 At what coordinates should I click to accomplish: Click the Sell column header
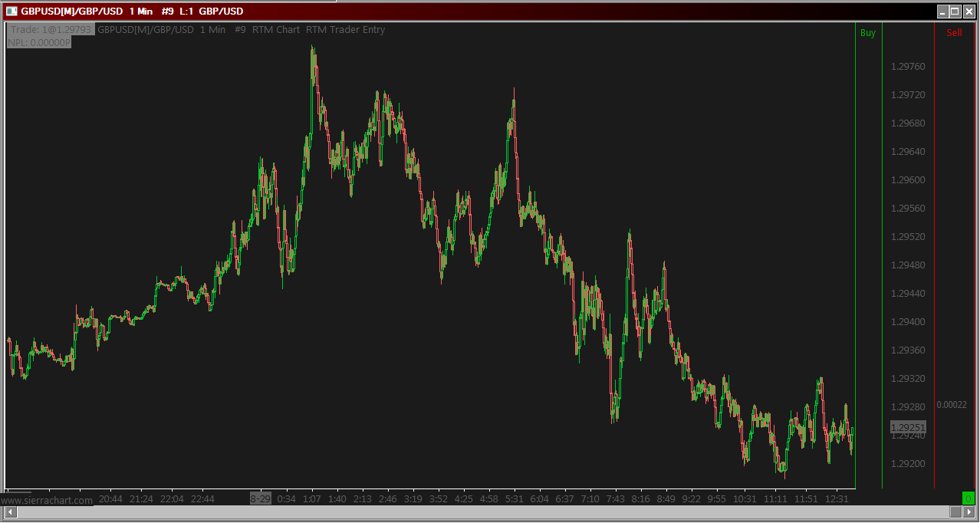tap(954, 33)
